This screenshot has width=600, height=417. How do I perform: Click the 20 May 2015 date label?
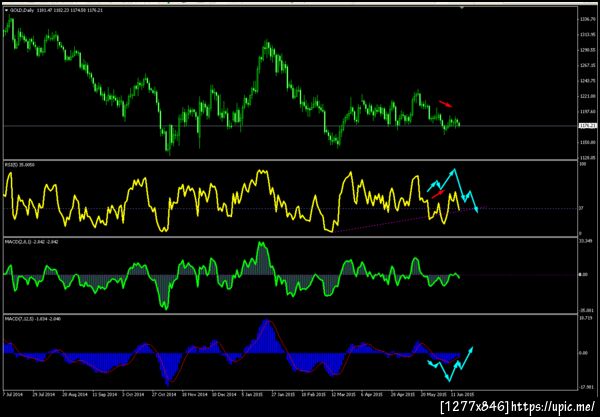tap(434, 394)
